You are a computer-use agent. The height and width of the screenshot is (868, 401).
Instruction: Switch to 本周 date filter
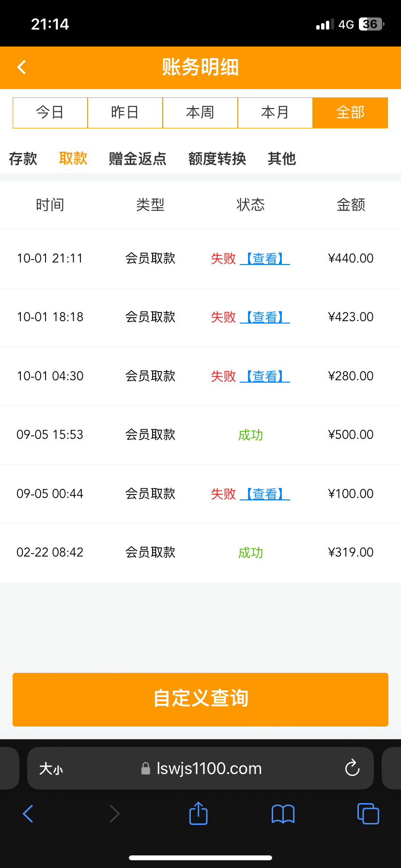200,113
